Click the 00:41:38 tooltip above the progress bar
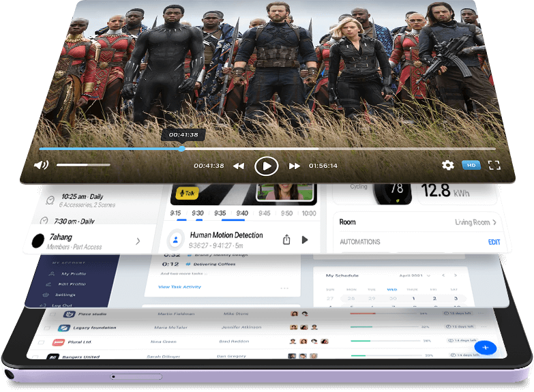Viewport: 534px width, 392px height. point(183,135)
